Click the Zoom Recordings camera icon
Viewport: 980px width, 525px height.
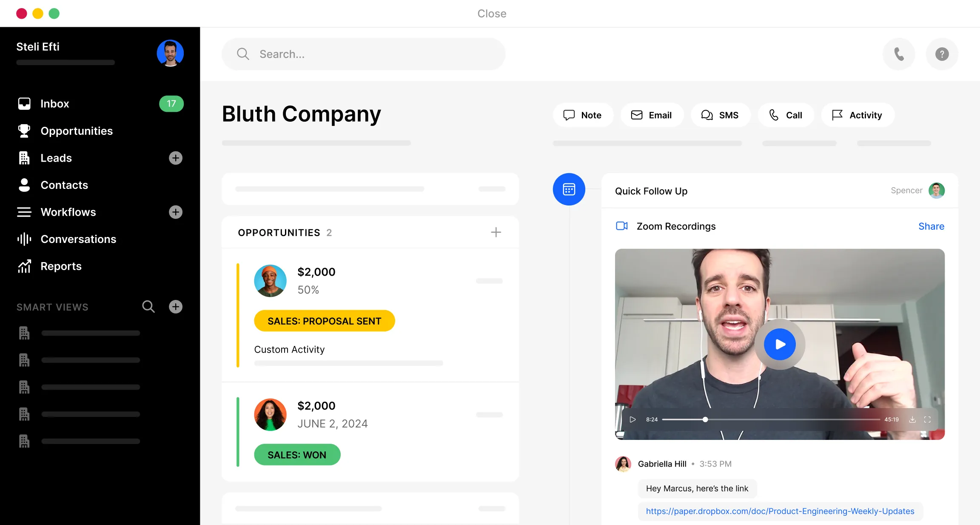[622, 226]
